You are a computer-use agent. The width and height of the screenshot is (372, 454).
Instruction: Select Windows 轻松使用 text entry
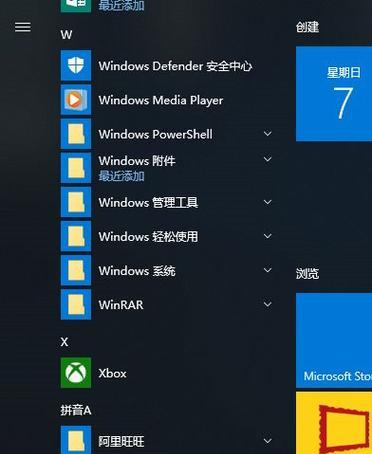point(148,237)
